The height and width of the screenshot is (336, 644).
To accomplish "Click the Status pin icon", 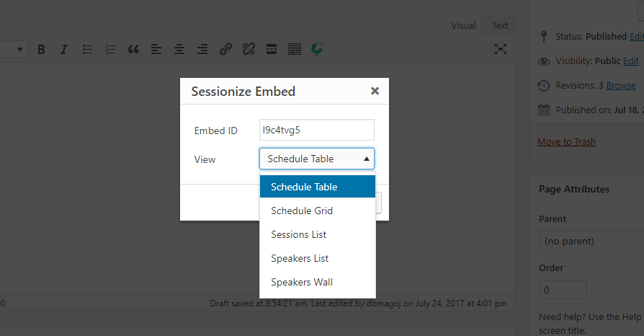I will (544, 37).
